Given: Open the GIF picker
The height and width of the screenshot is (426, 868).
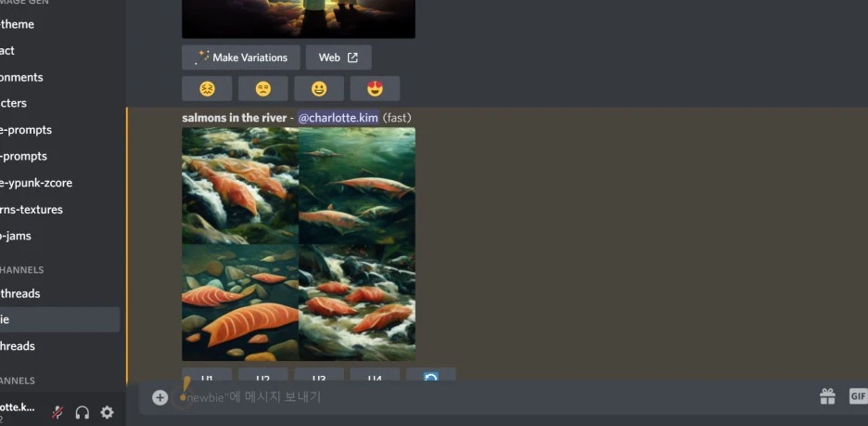Looking at the screenshot, I should [858, 396].
